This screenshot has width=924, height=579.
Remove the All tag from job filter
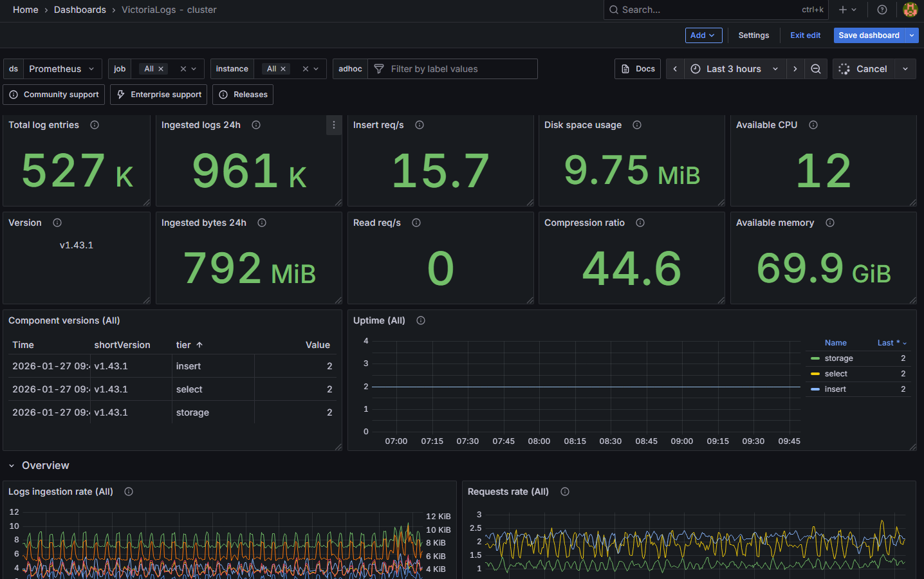161,69
